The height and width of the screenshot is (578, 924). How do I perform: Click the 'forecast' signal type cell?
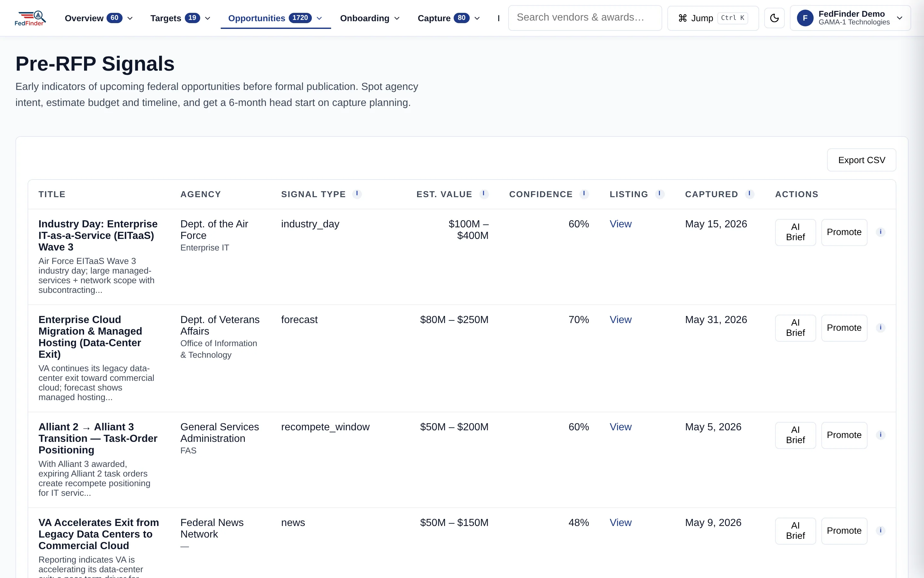299,320
